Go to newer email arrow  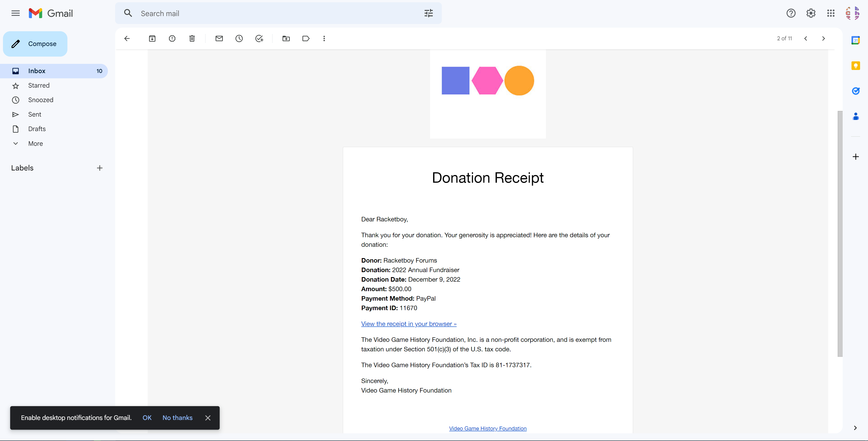click(x=806, y=38)
